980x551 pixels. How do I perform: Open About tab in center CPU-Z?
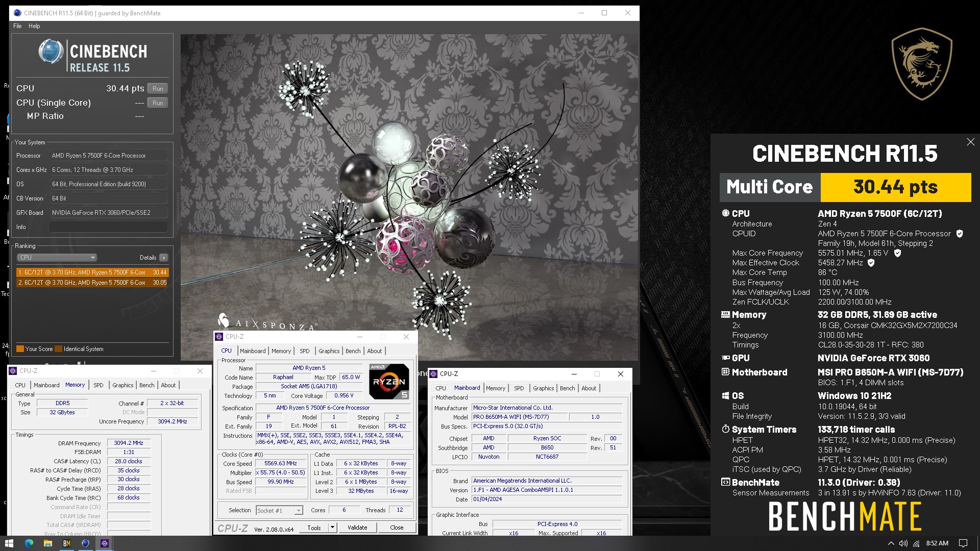(375, 351)
